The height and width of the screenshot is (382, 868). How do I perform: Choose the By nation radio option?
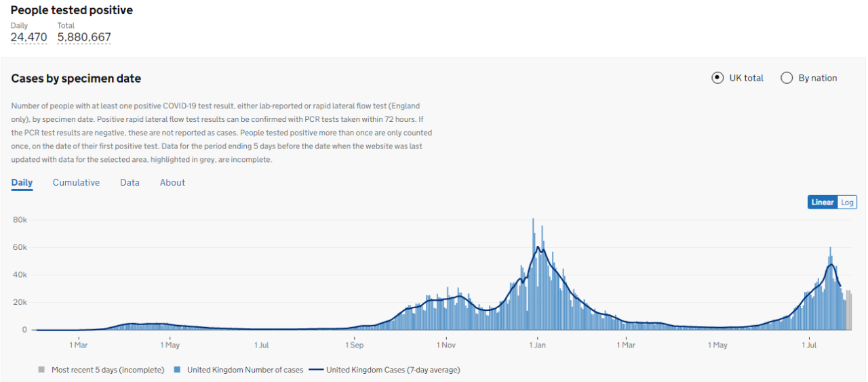[787, 78]
